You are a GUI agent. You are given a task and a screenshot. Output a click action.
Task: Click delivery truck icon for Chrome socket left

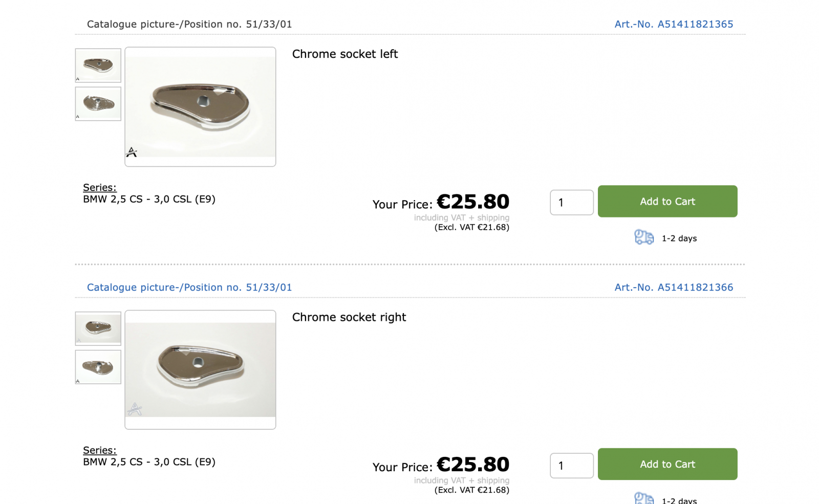644,237
